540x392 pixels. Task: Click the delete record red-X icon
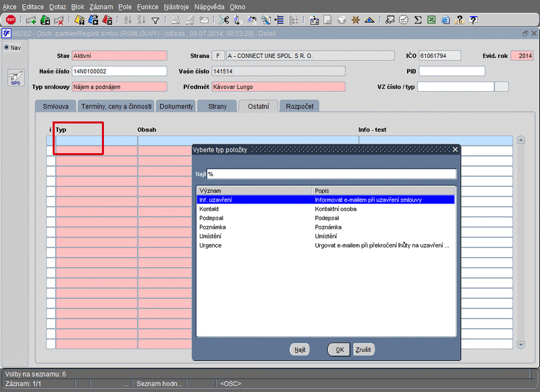[x=59, y=20]
